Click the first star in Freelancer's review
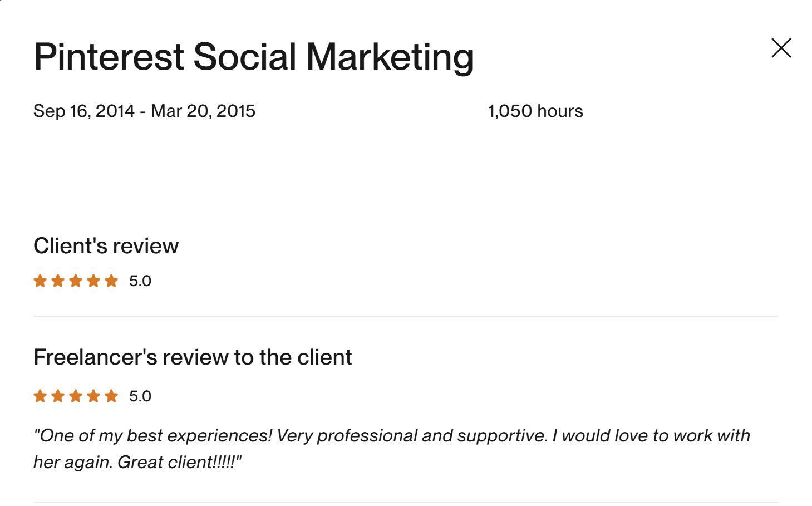This screenshot has height=506, width=812. [40, 396]
